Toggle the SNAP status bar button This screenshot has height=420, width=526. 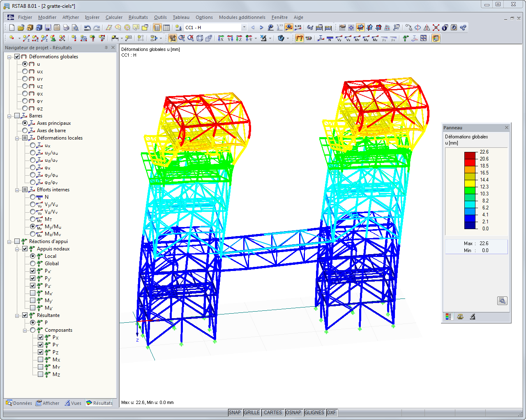(235, 413)
